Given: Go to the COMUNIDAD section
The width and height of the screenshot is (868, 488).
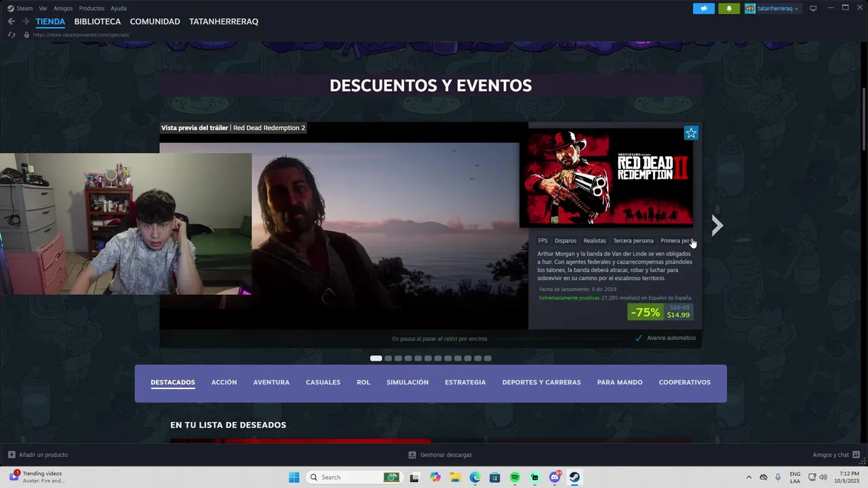Looking at the screenshot, I should click(x=155, y=22).
